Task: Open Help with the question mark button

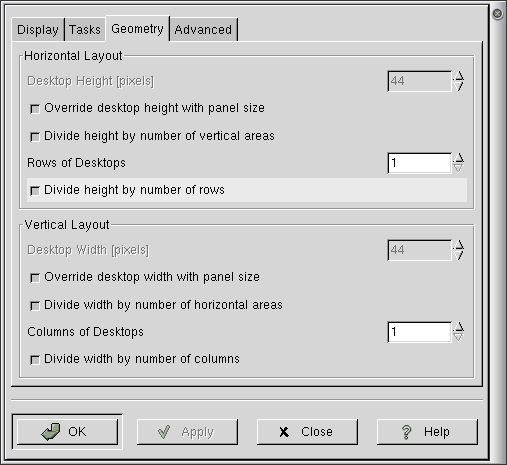Action: tap(427, 432)
